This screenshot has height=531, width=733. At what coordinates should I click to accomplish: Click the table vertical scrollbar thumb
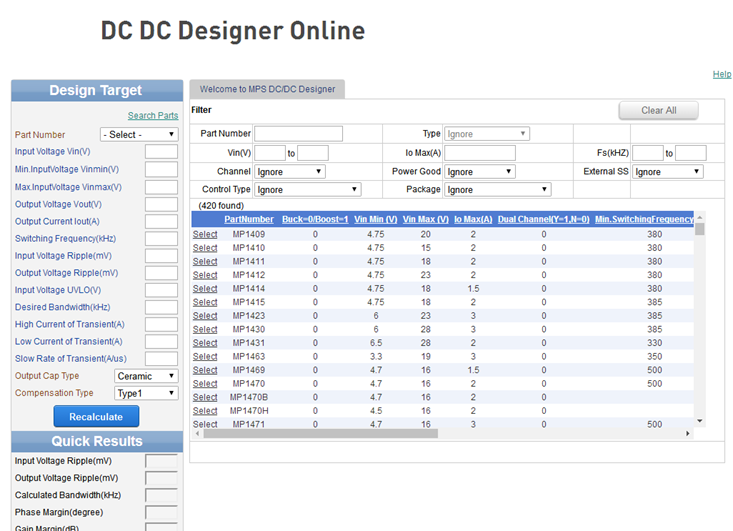[x=699, y=229]
